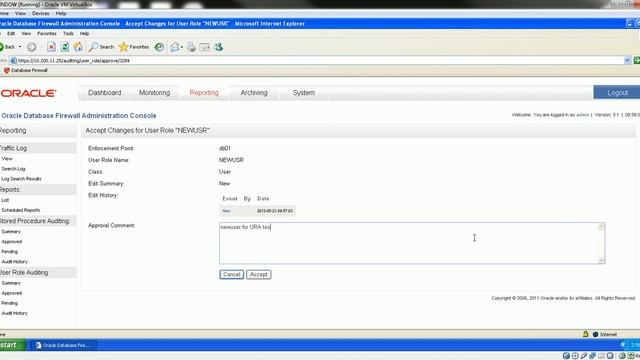The width and height of the screenshot is (640, 360).
Task: Open Summary under User Role Auditing
Action: [x=11, y=283]
